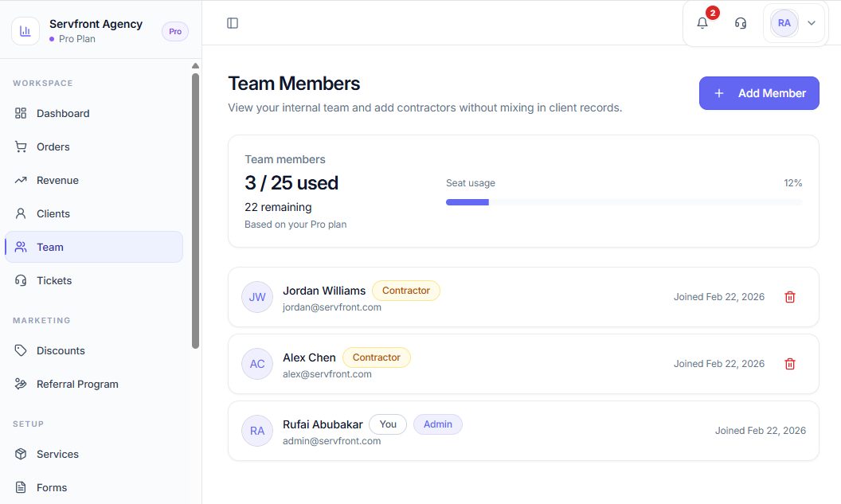841x504 pixels.
Task: Go to Orders page
Action: (x=94, y=147)
